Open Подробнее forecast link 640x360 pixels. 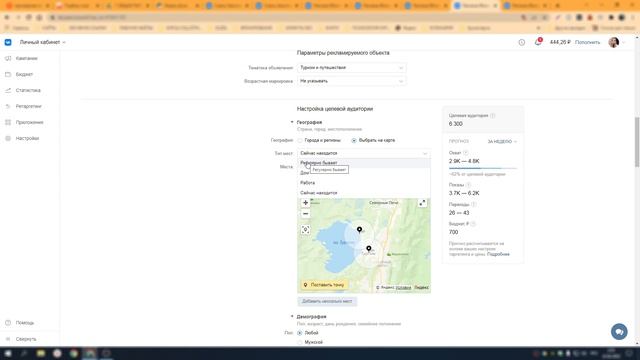click(x=498, y=254)
